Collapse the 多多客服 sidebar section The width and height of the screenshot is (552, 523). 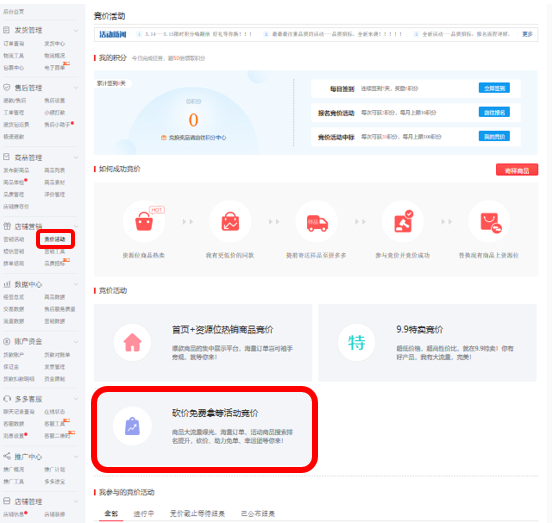tap(76, 399)
